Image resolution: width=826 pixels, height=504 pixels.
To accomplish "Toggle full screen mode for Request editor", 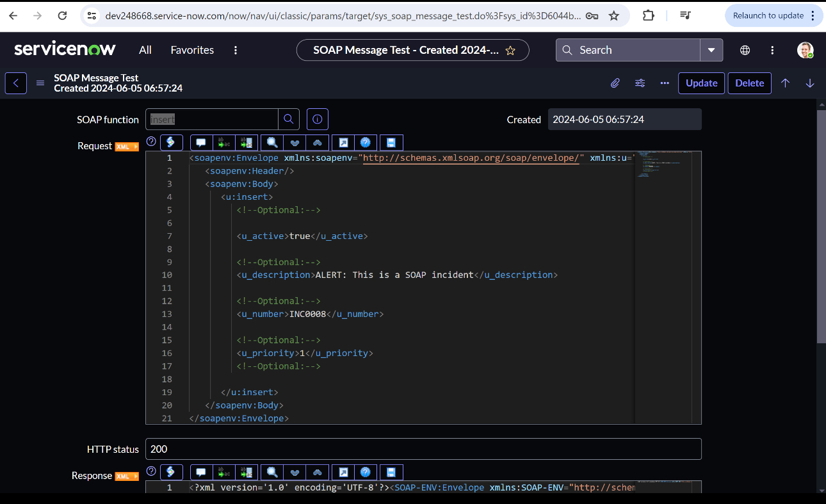I will tap(343, 143).
